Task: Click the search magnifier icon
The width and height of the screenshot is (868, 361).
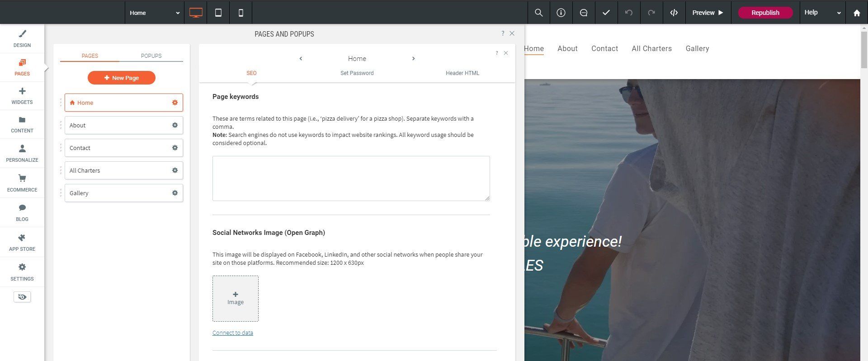Action: [539, 13]
